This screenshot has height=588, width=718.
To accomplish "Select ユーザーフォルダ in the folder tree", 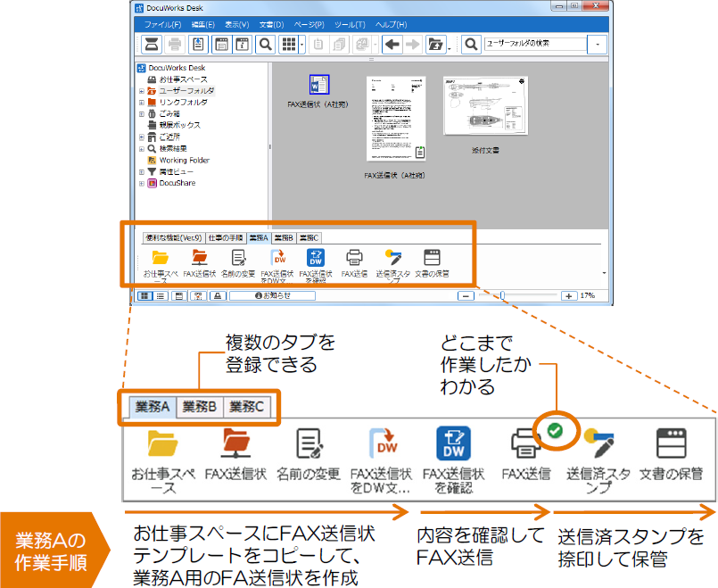I will (x=186, y=91).
